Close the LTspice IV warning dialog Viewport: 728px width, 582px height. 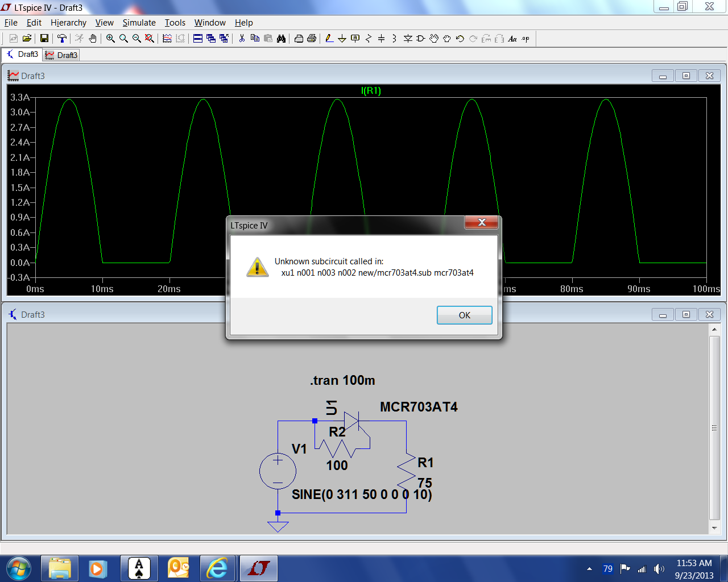(x=481, y=222)
